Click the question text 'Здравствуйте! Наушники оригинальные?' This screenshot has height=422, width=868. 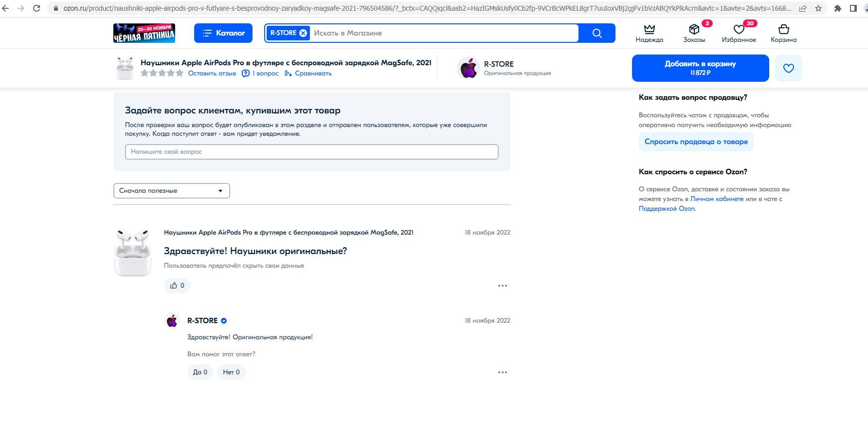point(255,251)
